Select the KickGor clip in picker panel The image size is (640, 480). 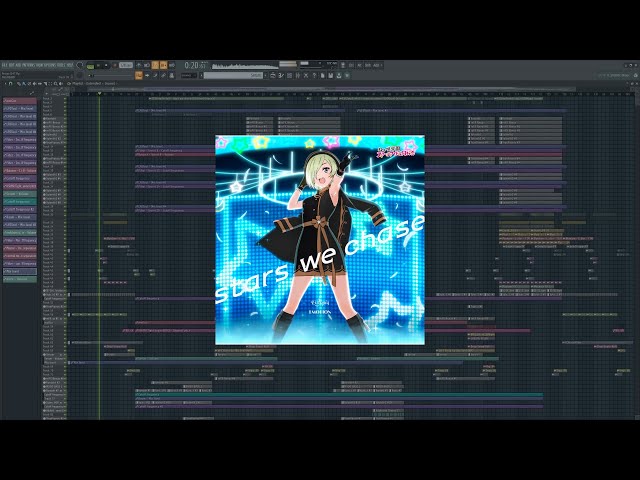20,100
